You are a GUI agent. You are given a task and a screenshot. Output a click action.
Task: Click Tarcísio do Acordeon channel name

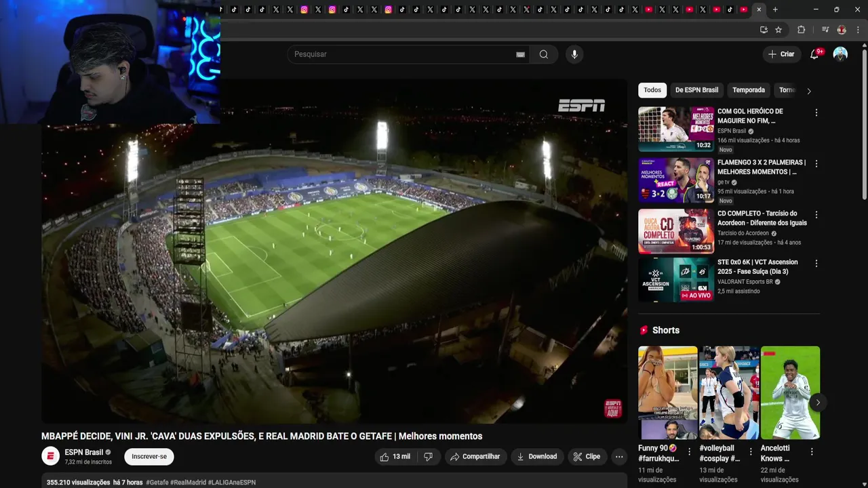coord(743,233)
